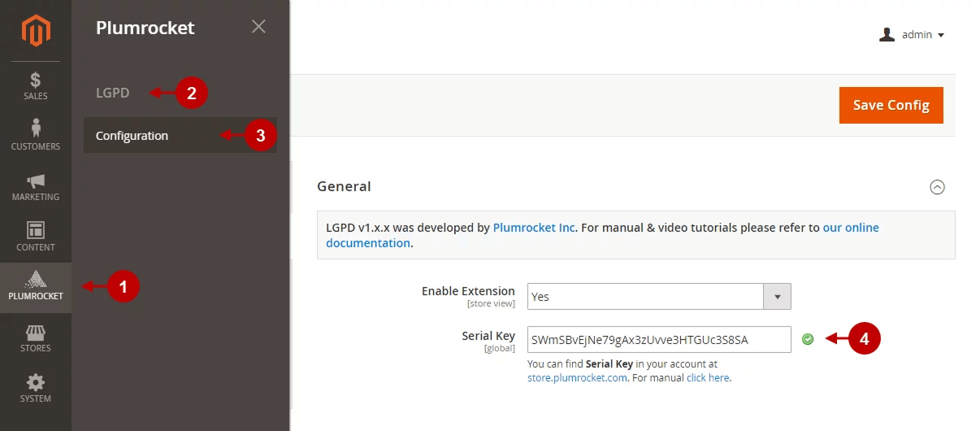Follow the 'click here' manual link
The height and width of the screenshot is (431, 980).
(708, 378)
